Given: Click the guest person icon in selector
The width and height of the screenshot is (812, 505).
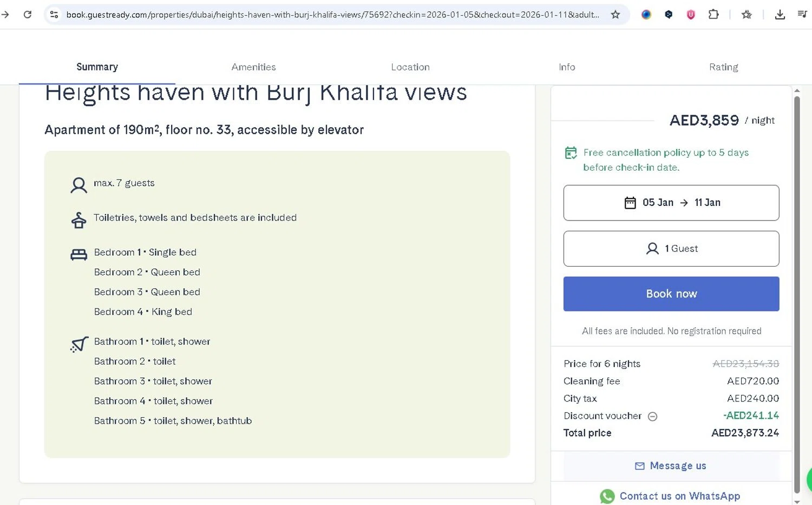Looking at the screenshot, I should tap(652, 249).
